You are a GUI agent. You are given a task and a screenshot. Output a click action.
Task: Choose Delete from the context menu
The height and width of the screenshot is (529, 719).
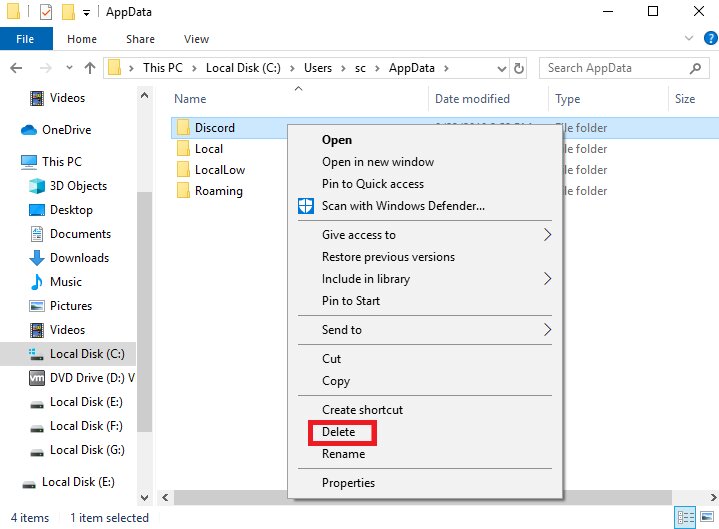click(x=338, y=432)
